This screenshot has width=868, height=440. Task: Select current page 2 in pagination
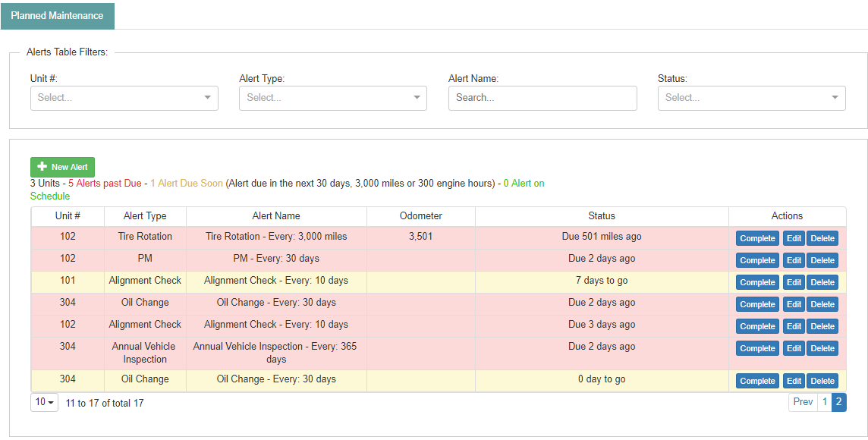point(838,402)
